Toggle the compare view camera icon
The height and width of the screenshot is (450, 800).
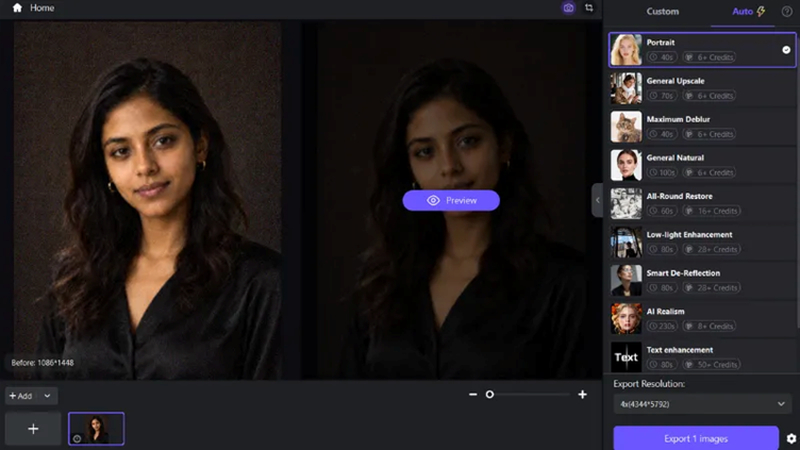coord(568,8)
